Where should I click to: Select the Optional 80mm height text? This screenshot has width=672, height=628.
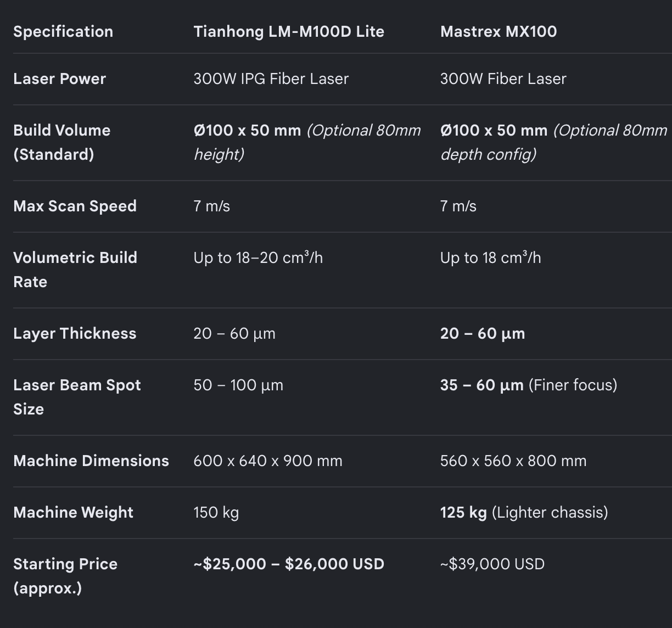tap(307, 143)
